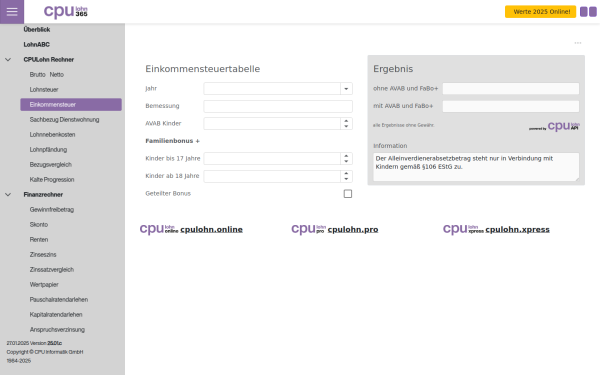Click the Information text area
This screenshot has height=375, width=600.
coord(476,167)
